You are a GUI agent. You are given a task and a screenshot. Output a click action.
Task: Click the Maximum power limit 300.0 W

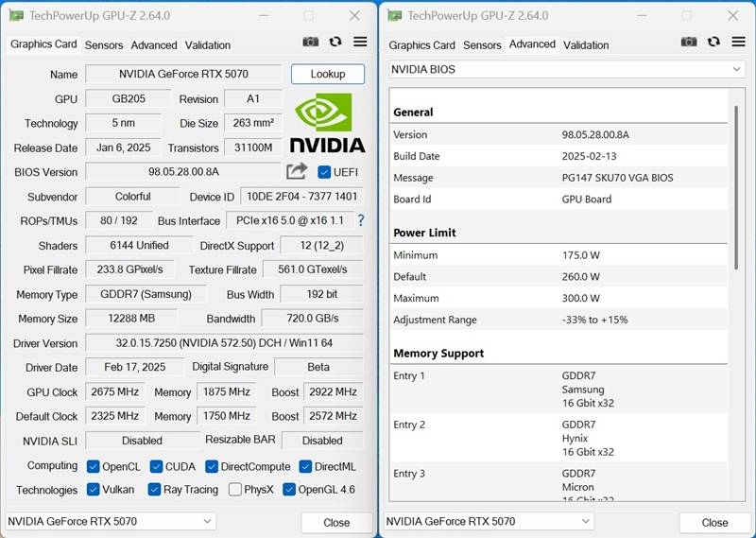580,298
